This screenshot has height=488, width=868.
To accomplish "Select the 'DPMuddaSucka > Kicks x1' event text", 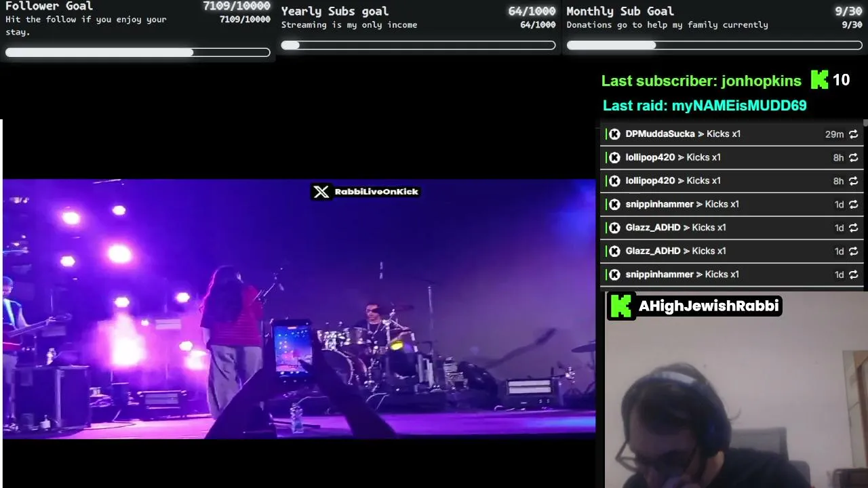I will 683,134.
